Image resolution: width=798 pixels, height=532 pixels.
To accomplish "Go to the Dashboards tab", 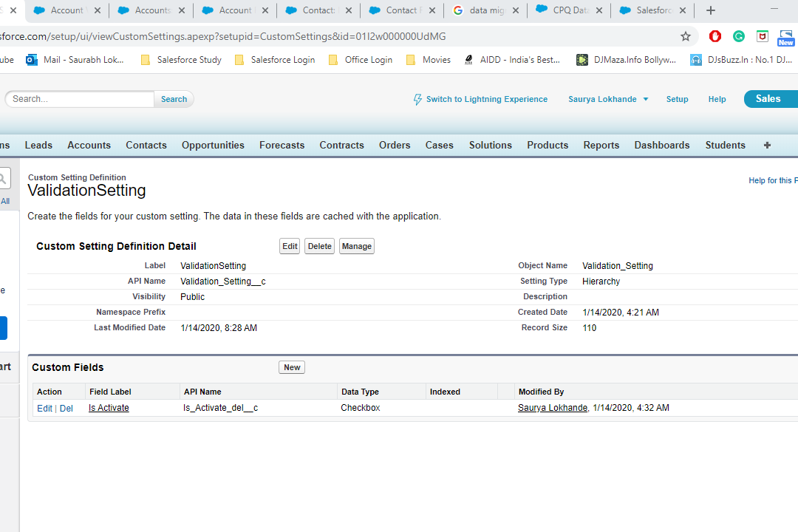I will pyautogui.click(x=661, y=145).
